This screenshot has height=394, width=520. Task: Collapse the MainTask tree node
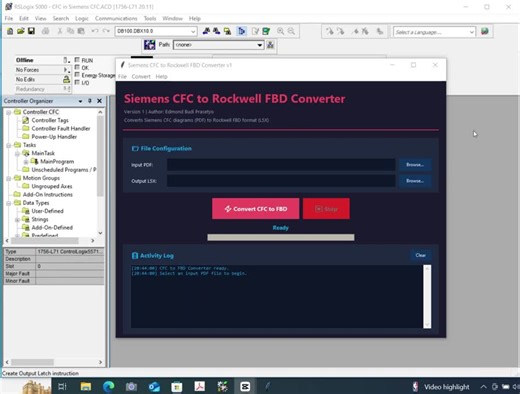point(17,153)
